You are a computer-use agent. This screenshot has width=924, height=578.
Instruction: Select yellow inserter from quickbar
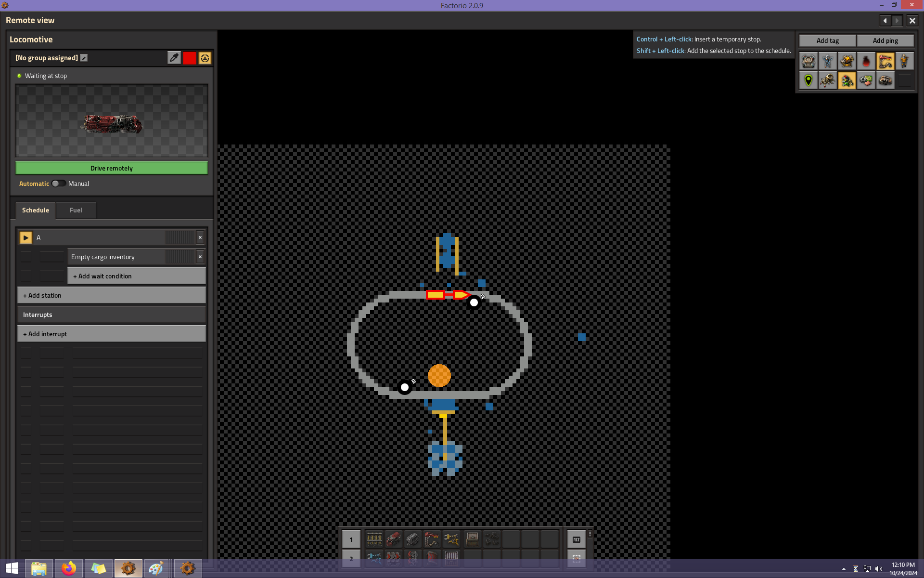[x=451, y=539]
